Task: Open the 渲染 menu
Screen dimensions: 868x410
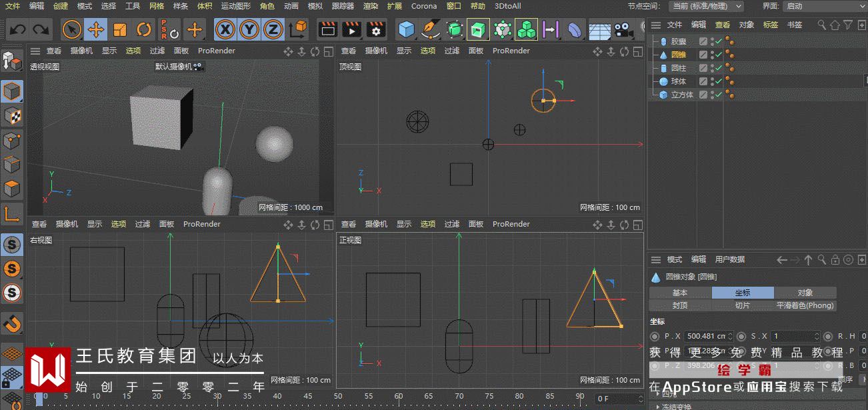Action: click(371, 6)
